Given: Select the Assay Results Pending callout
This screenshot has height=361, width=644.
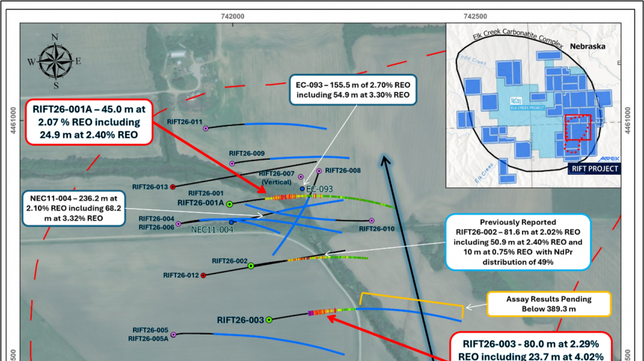Looking at the screenshot, I should (x=548, y=304).
